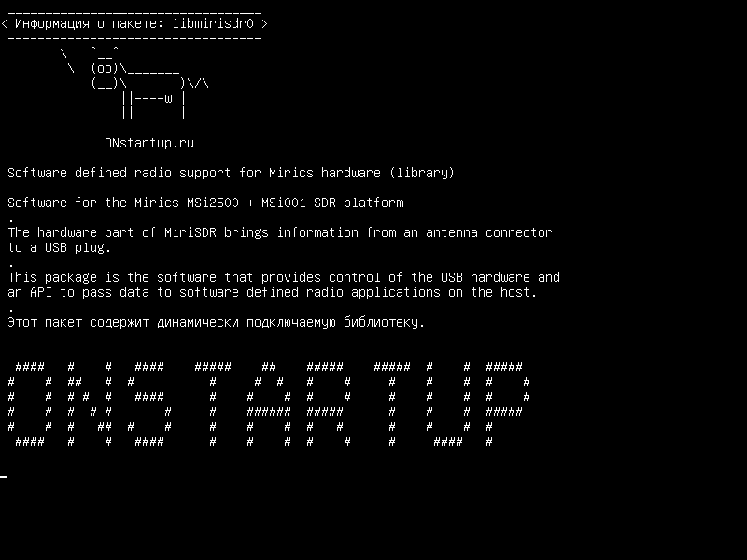Click the line 'Software for the Mirics MSi2500 + MSi001 SDR platform'

click(205, 203)
